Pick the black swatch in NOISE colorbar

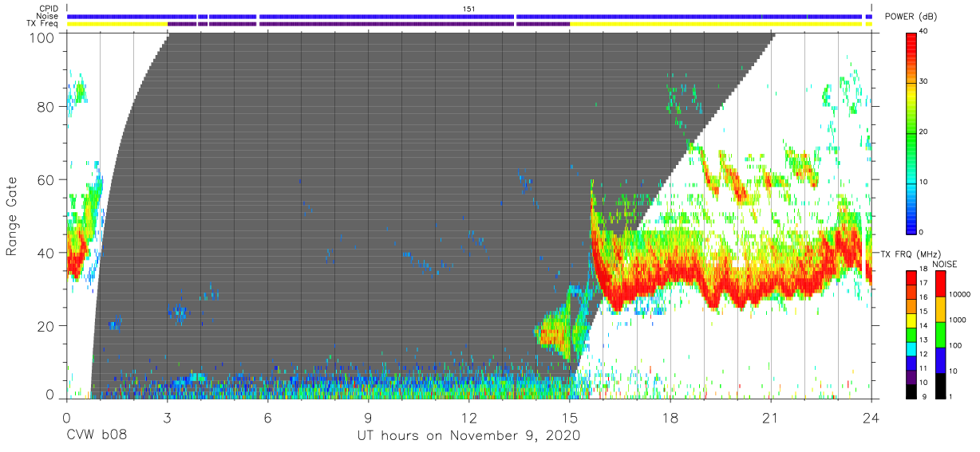click(x=940, y=384)
